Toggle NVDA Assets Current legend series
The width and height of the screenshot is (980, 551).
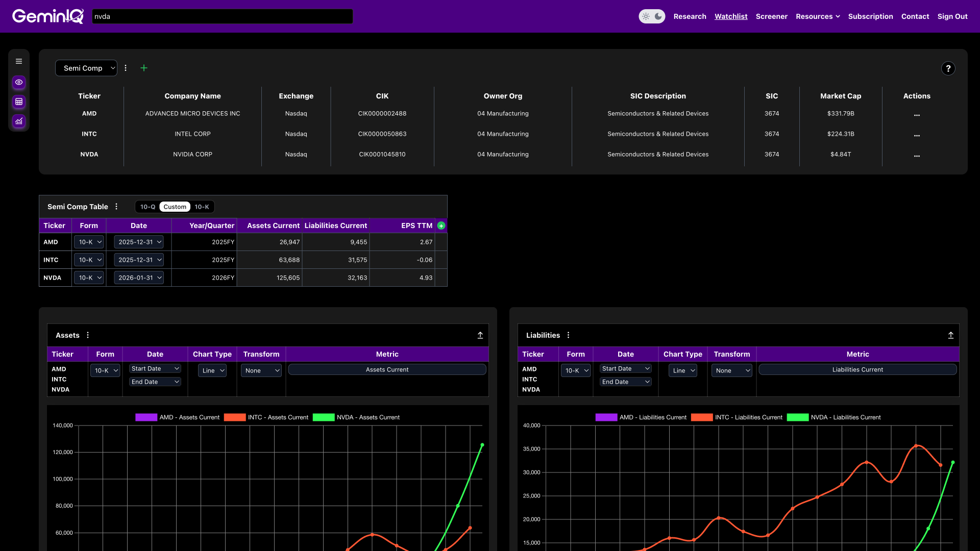(x=356, y=417)
